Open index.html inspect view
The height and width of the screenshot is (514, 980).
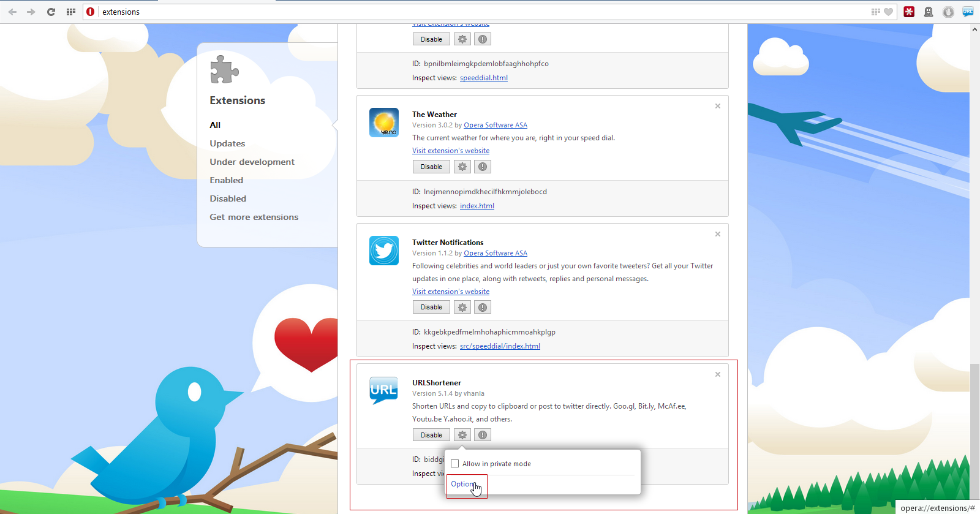(x=477, y=206)
